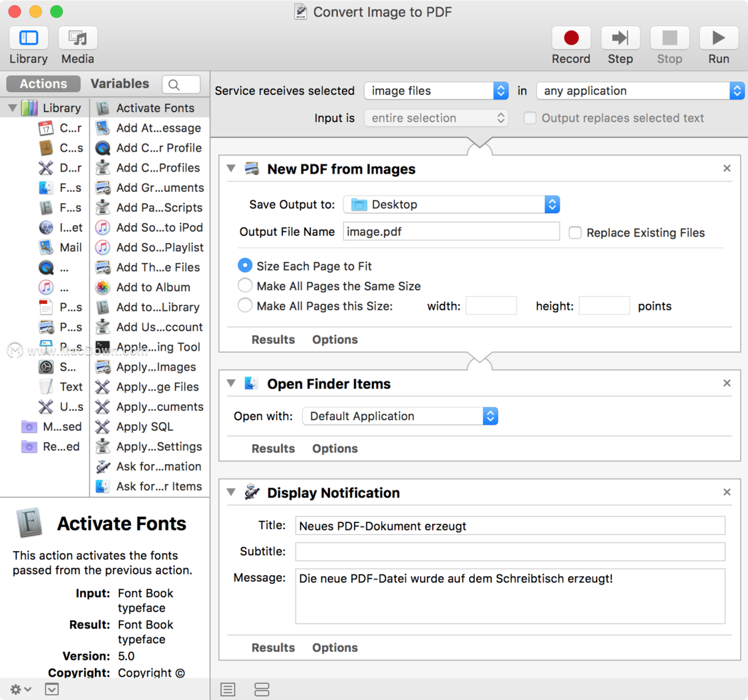Click the New PDF from Images action icon
Image resolution: width=748 pixels, height=700 pixels.
[252, 168]
